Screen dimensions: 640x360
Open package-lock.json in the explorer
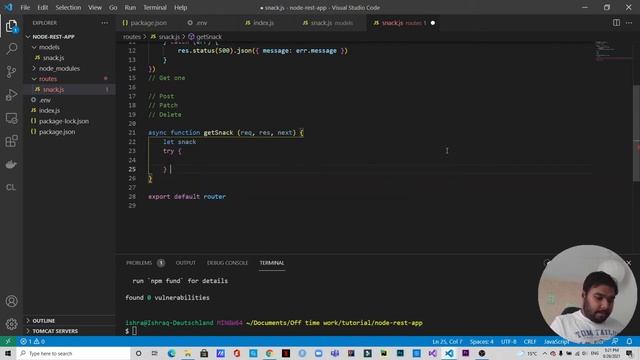pyautogui.click(x=64, y=121)
